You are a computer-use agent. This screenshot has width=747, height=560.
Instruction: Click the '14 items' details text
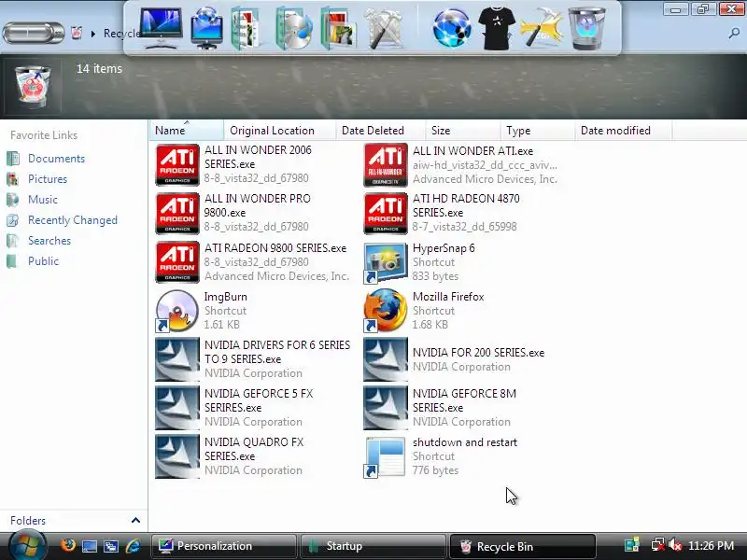click(x=99, y=68)
